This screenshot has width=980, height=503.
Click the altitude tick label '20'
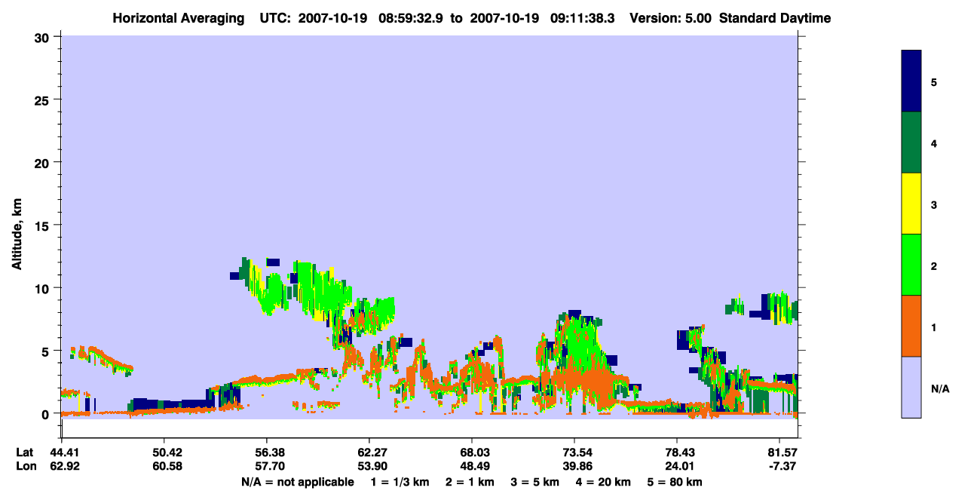coord(44,163)
